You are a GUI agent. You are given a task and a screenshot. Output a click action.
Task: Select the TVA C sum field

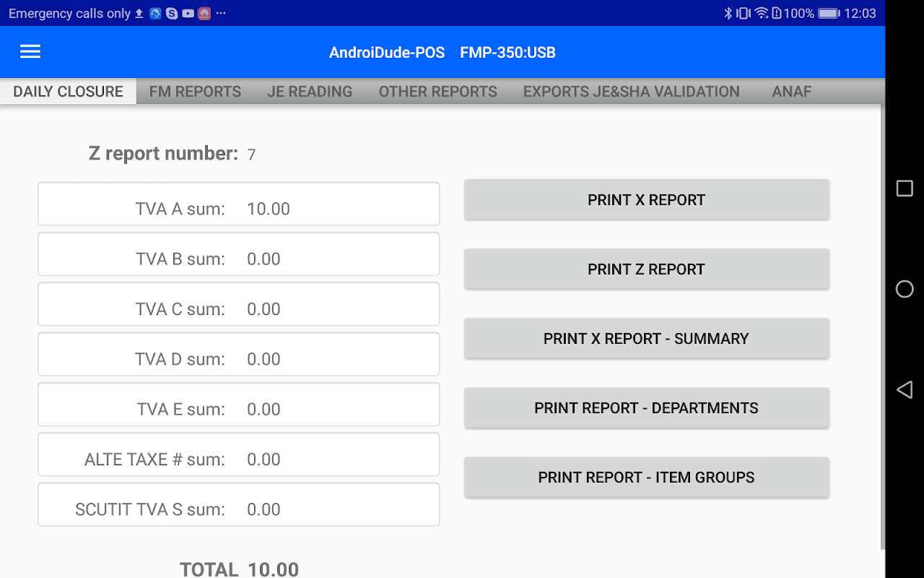pos(238,304)
